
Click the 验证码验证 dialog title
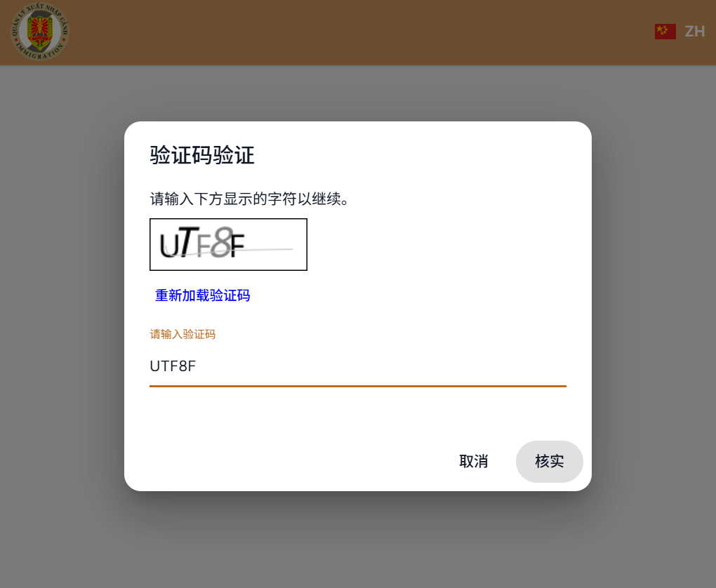click(202, 155)
